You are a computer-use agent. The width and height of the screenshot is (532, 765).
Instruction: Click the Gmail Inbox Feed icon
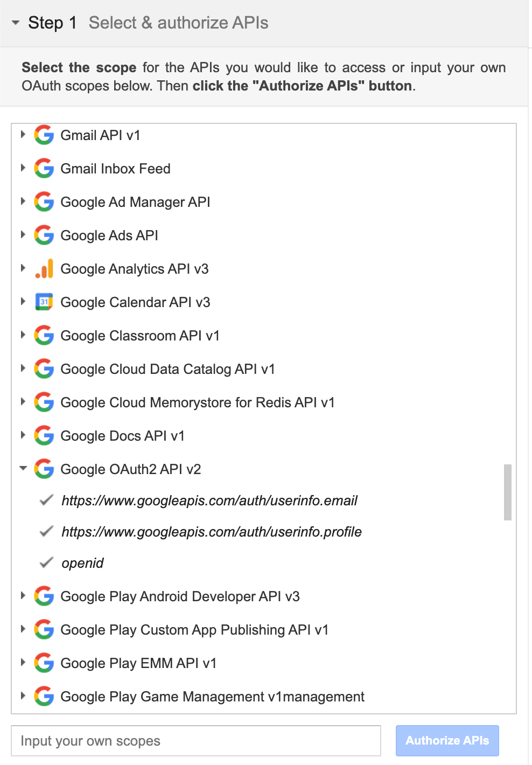pyautogui.click(x=44, y=169)
